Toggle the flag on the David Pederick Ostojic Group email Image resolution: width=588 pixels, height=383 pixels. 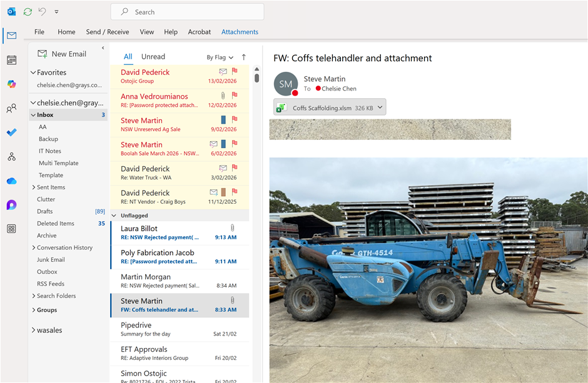point(235,72)
